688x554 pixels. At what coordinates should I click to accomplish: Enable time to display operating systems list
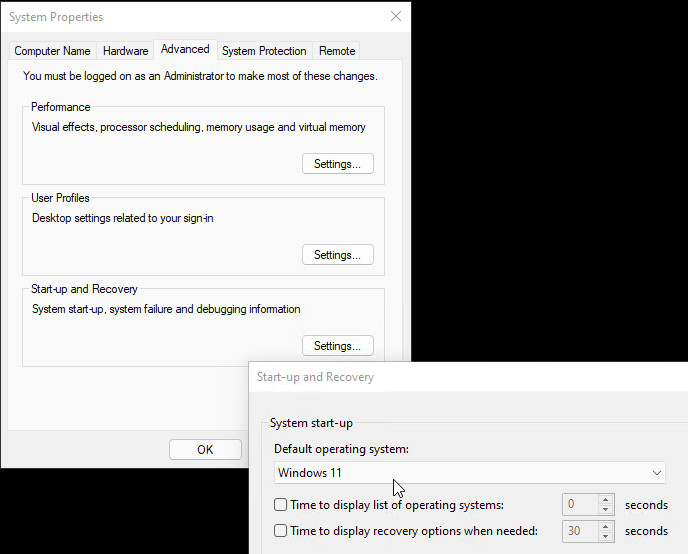click(281, 505)
